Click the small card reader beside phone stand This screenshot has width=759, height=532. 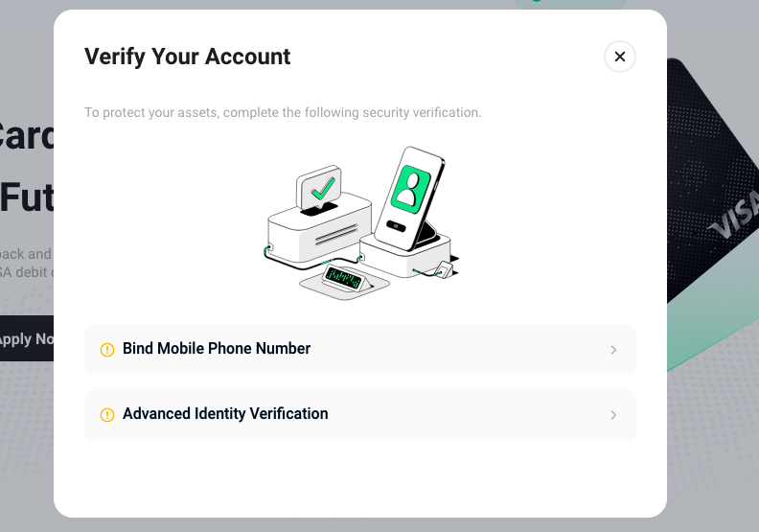(445, 269)
